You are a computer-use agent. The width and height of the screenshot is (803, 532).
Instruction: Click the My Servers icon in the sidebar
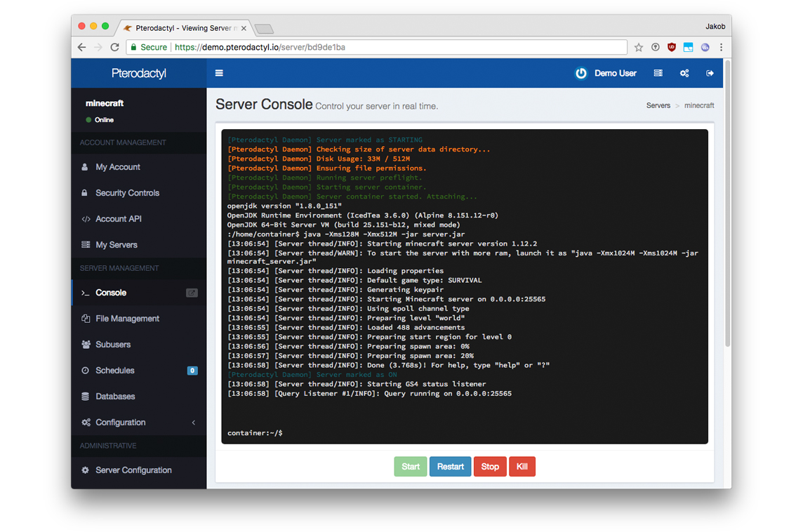click(x=86, y=245)
